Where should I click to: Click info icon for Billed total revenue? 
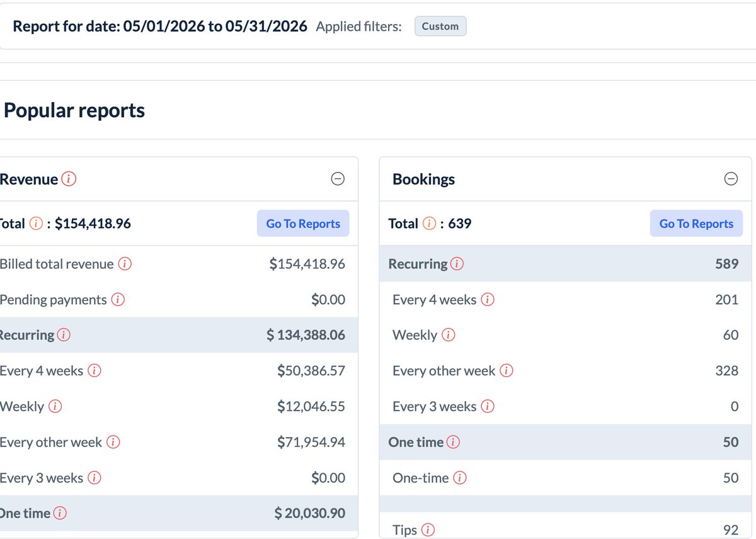coord(125,264)
